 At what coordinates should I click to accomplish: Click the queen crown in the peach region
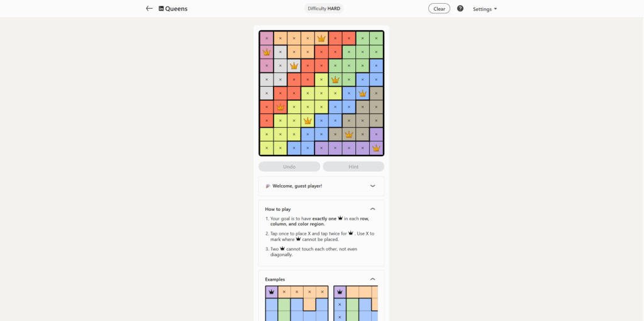(x=321, y=38)
